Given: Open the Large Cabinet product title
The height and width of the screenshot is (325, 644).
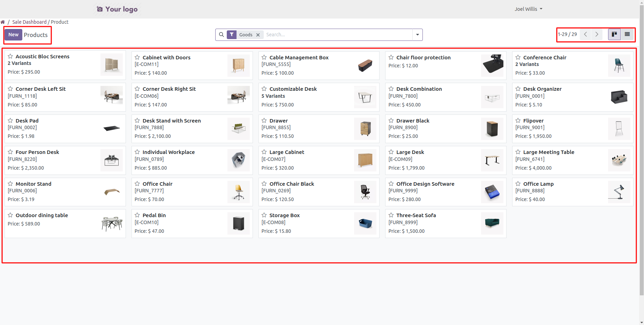Looking at the screenshot, I should tap(287, 152).
